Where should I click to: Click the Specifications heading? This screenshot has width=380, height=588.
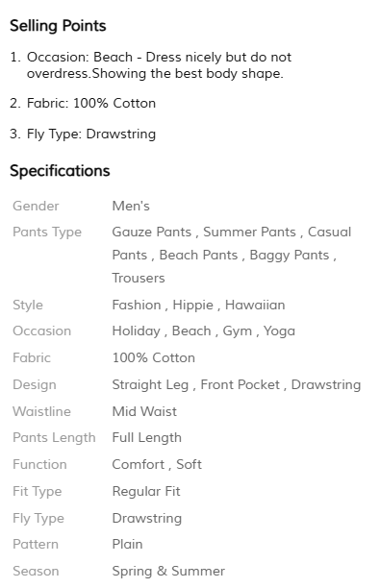(x=60, y=171)
